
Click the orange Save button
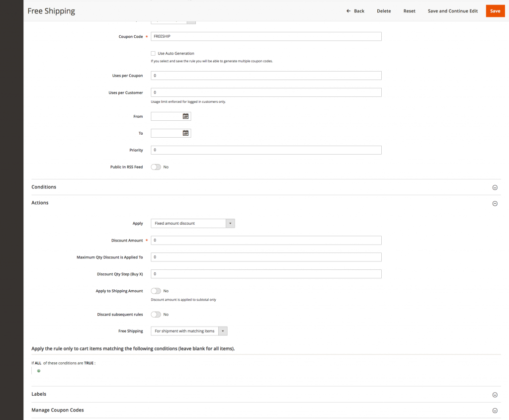click(495, 11)
